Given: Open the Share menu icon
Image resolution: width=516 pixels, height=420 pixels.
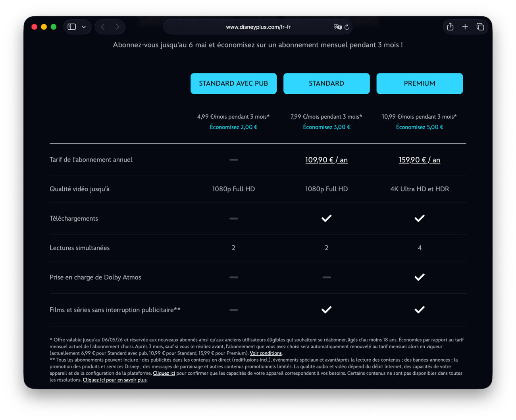Looking at the screenshot, I should 450,27.
